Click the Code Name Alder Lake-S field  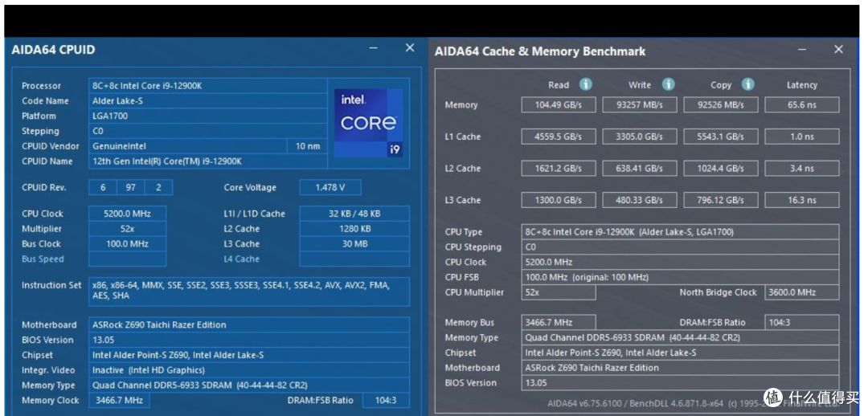207,100
